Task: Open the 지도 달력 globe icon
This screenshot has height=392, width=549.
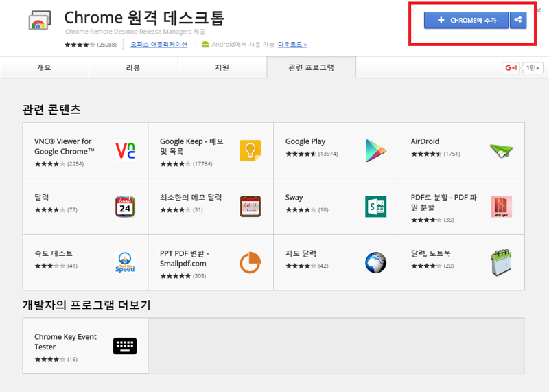Action: point(375,262)
